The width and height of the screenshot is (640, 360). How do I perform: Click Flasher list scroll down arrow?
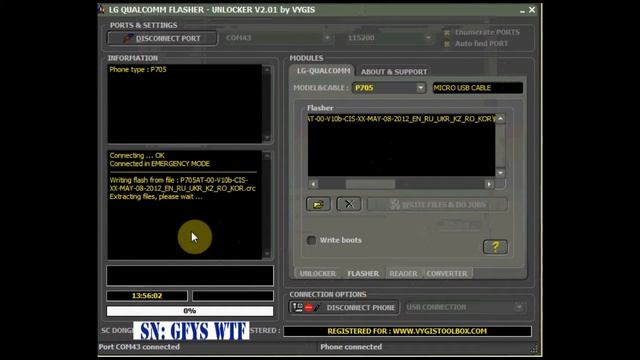[500, 173]
